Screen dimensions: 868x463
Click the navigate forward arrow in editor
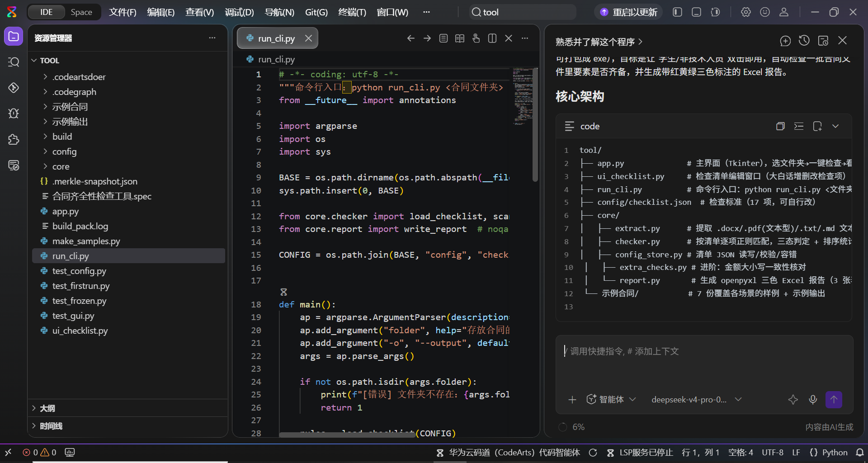tap(427, 38)
